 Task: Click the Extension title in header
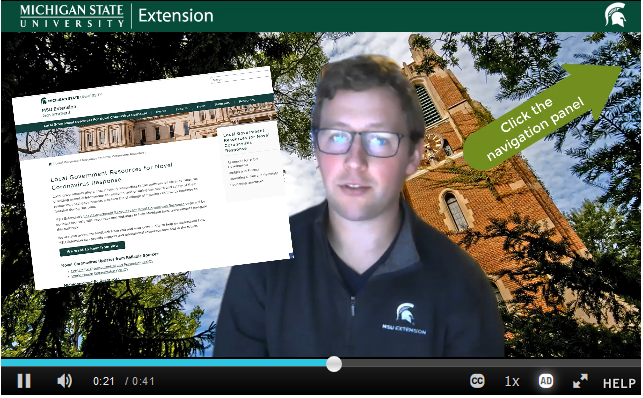click(x=176, y=16)
